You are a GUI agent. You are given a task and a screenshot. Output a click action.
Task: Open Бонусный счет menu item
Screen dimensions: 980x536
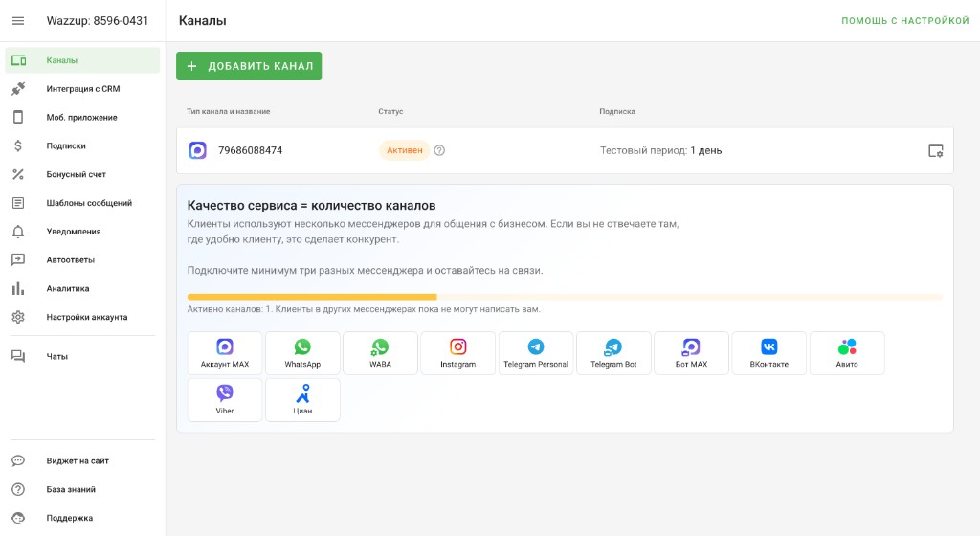[82, 174]
